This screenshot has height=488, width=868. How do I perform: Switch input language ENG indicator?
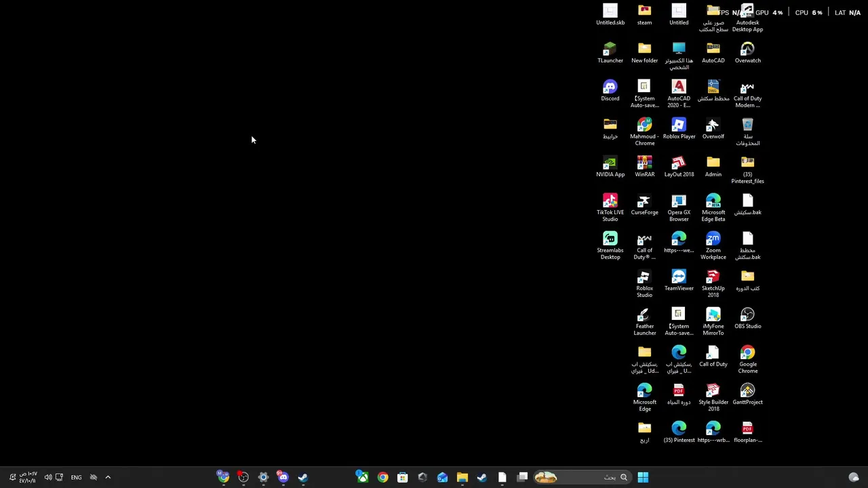[76, 477]
